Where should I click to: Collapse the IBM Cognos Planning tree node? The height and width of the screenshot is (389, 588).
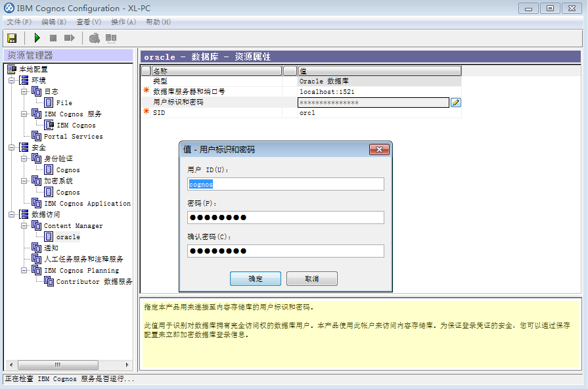(24, 271)
